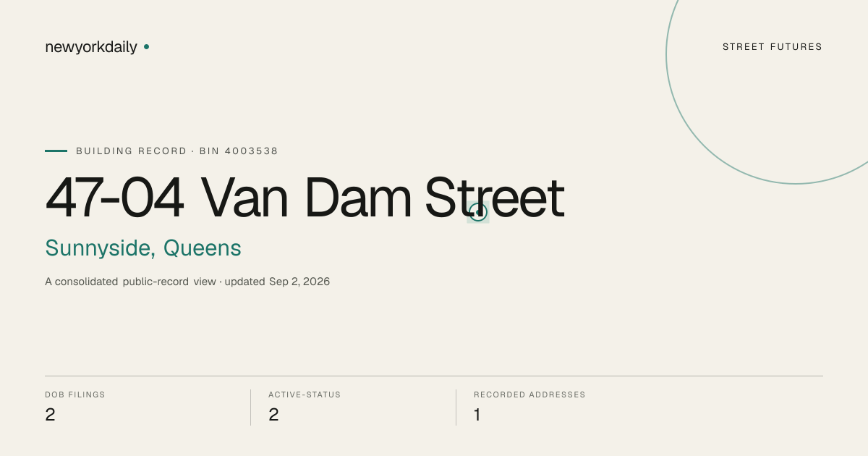This screenshot has width=868, height=456.
Task: Select the BUILDING RECORD label text
Action: (x=131, y=151)
